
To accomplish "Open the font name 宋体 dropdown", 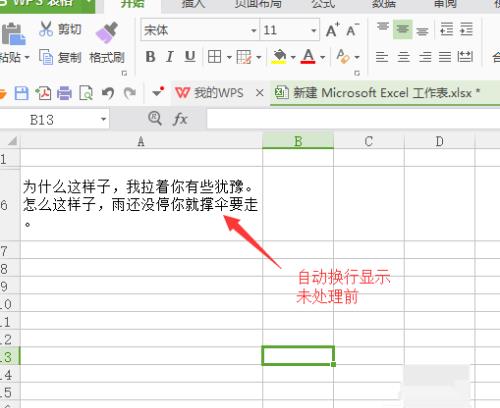I will click(x=254, y=31).
